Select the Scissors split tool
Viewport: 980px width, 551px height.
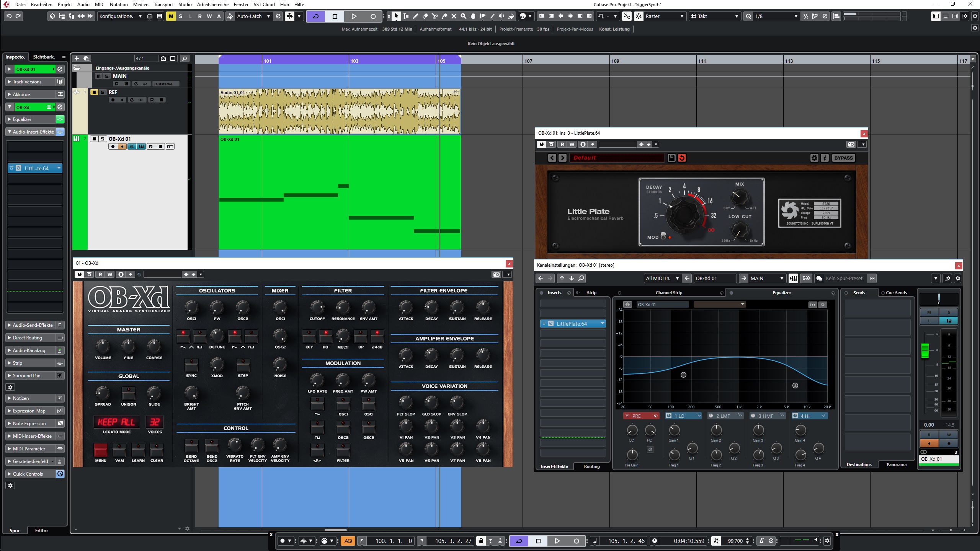434,16
